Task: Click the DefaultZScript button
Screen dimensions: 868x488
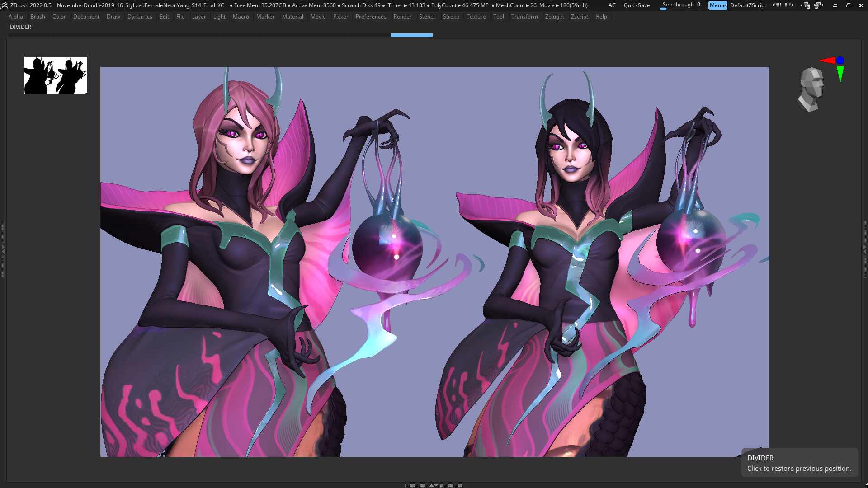Action: click(x=748, y=5)
